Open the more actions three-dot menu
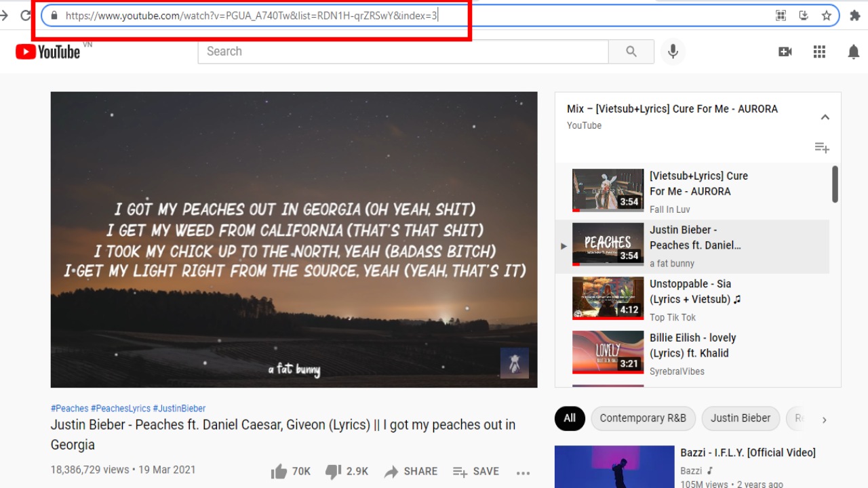Screen dimensions: 868x488 tap(523, 473)
